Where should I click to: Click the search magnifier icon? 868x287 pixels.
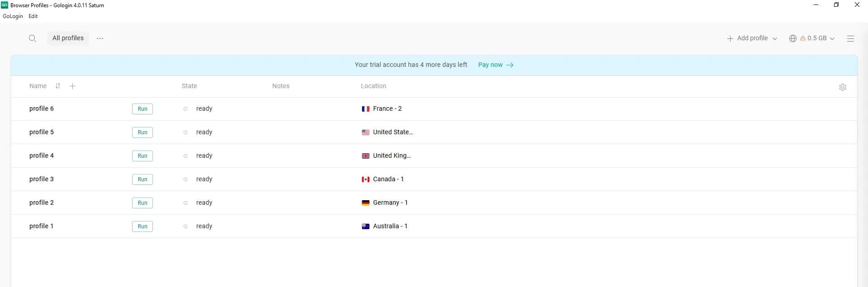32,38
